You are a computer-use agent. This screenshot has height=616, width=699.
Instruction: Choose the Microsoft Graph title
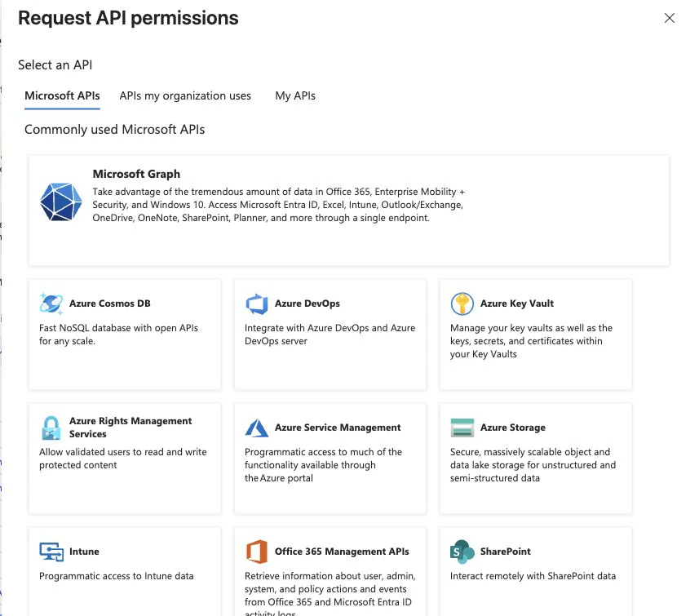pos(136,174)
